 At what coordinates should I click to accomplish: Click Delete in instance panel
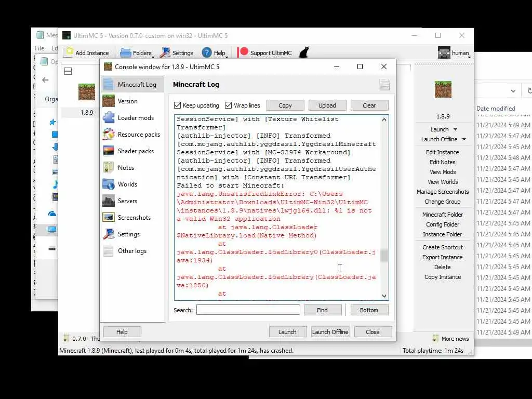pyautogui.click(x=443, y=267)
